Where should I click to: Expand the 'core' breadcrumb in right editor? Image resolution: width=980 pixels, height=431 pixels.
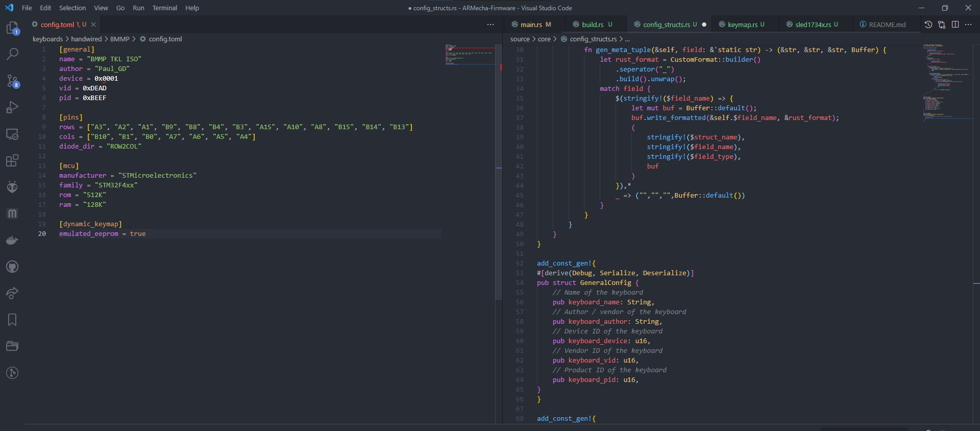544,39
